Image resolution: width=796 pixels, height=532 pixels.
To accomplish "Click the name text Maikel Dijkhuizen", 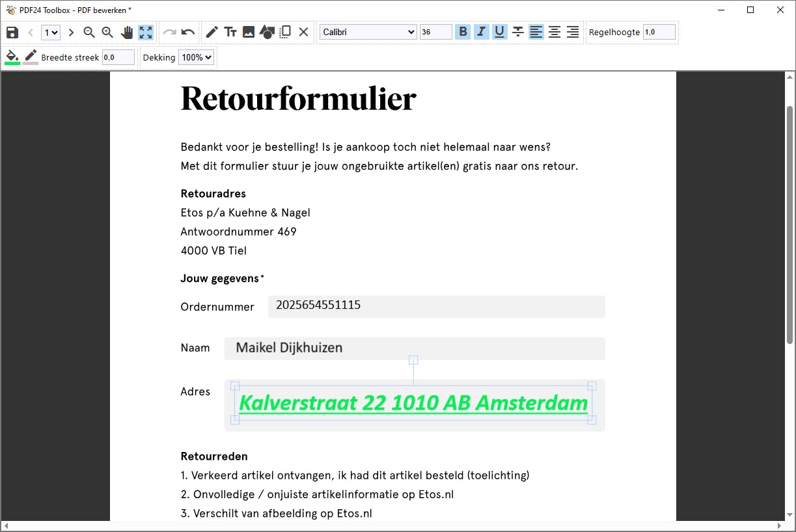I will coord(289,348).
